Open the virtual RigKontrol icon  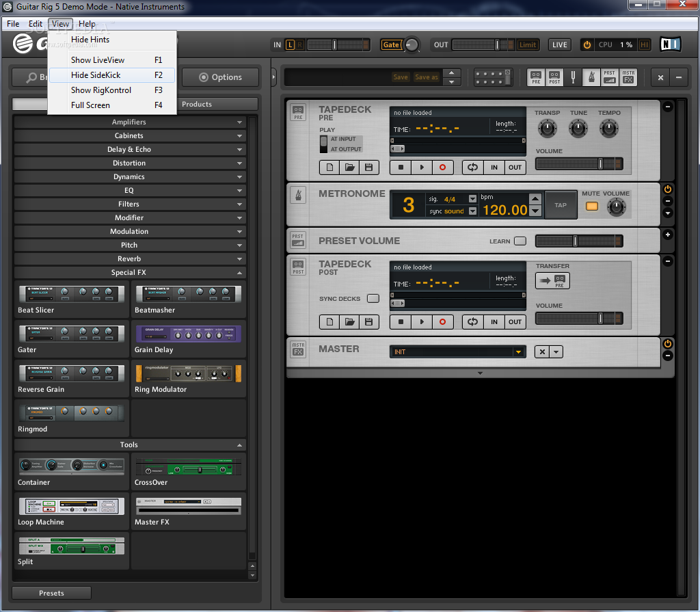(x=494, y=77)
